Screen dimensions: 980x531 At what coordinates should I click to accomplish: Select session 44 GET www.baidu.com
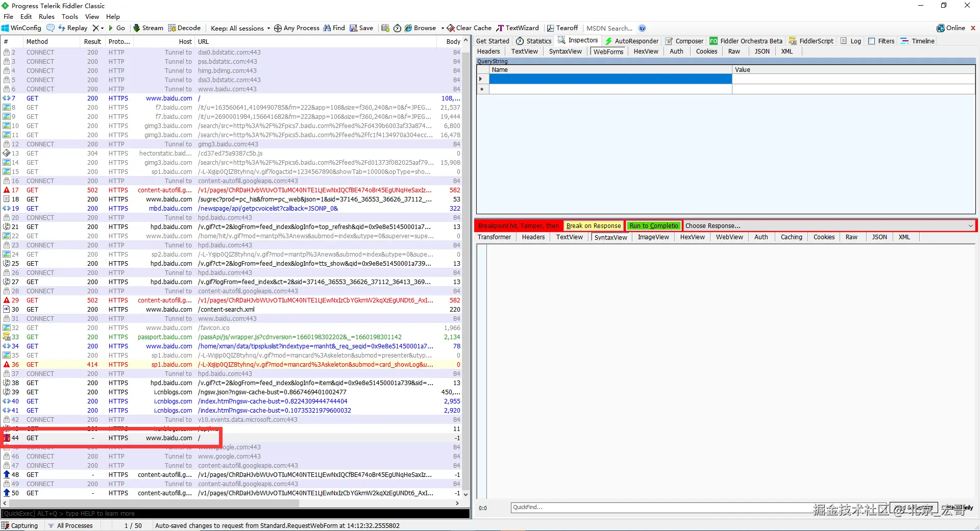coord(232,438)
